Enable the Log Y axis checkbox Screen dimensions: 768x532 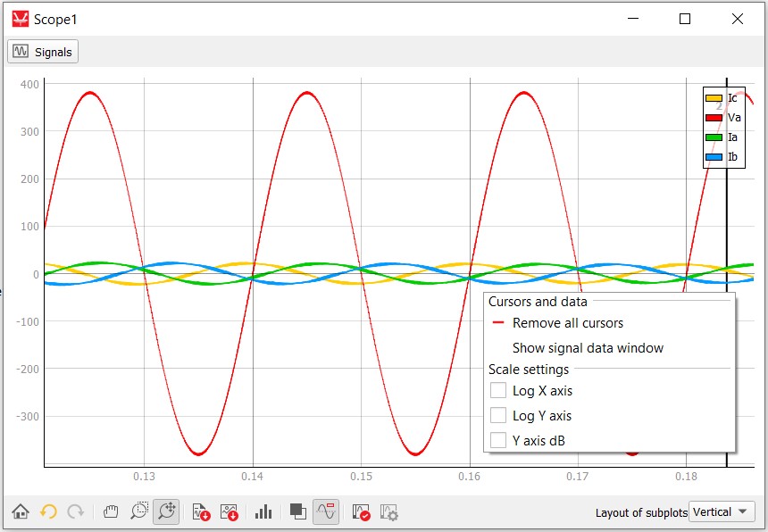point(498,416)
